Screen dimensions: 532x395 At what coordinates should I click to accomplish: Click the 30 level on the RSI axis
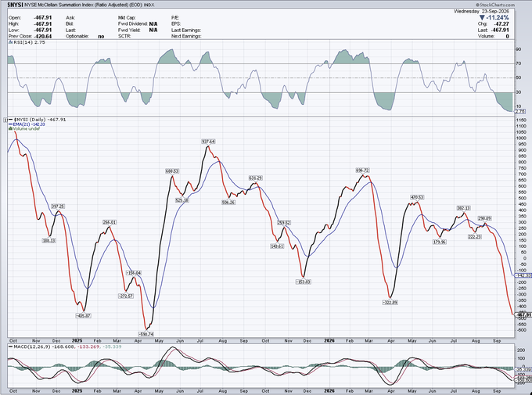coord(519,92)
